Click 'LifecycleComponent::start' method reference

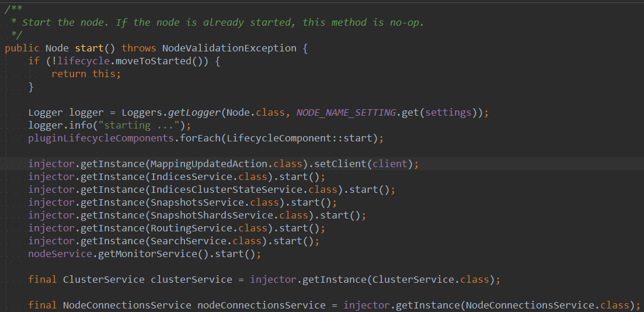(x=299, y=138)
